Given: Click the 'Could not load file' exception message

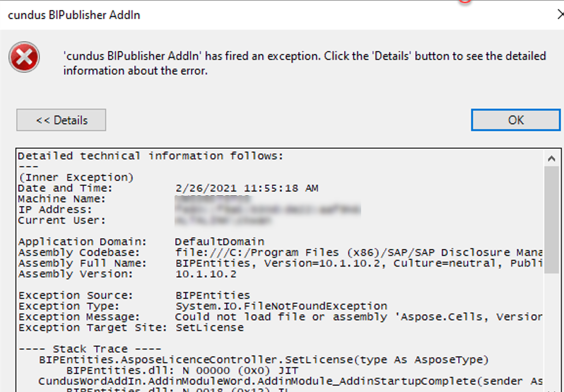Looking at the screenshot, I should 358,317.
